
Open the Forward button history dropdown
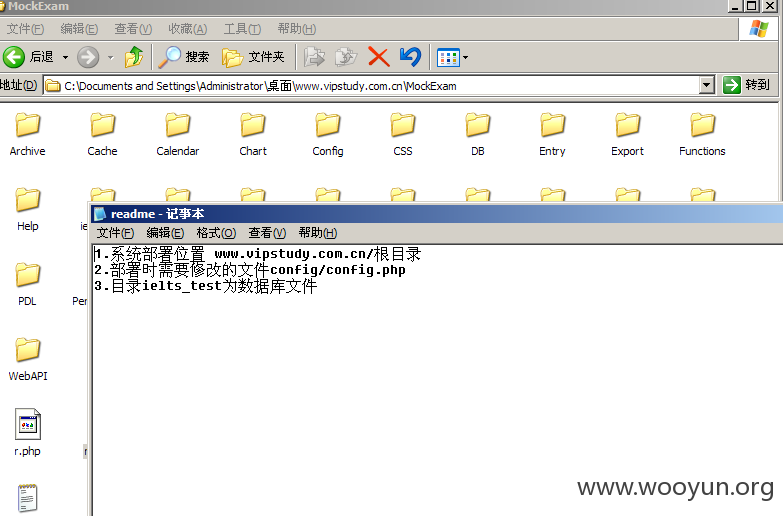pos(111,57)
